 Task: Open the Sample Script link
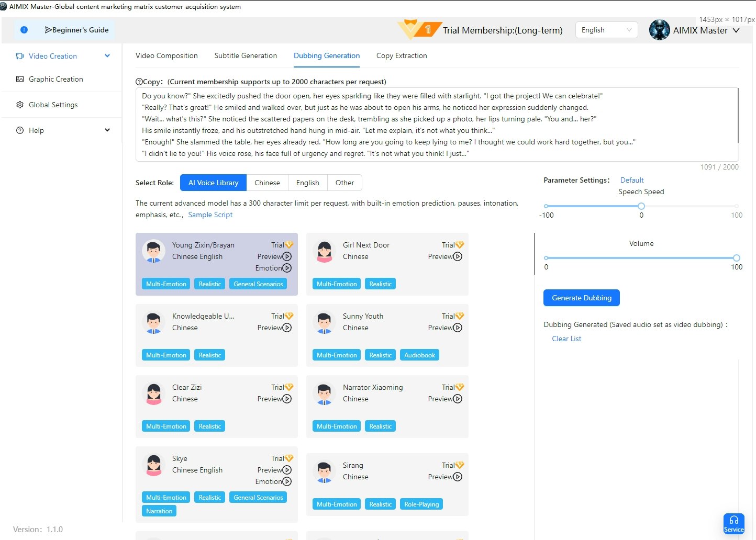tap(210, 215)
